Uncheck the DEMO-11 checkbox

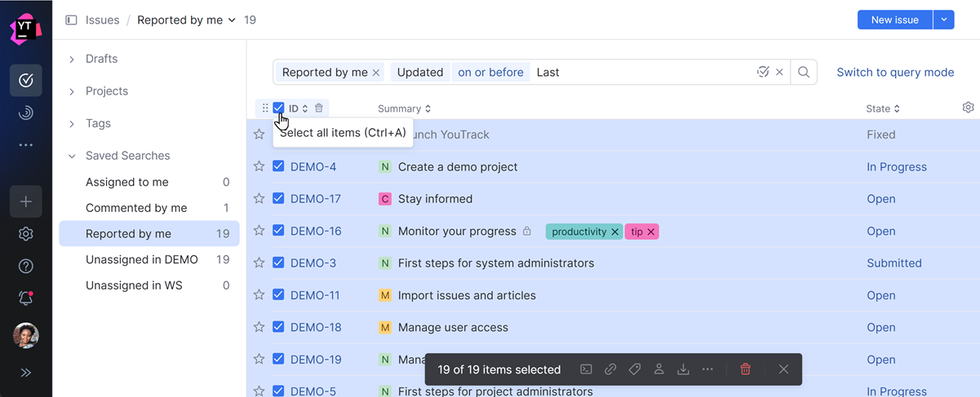click(x=278, y=295)
